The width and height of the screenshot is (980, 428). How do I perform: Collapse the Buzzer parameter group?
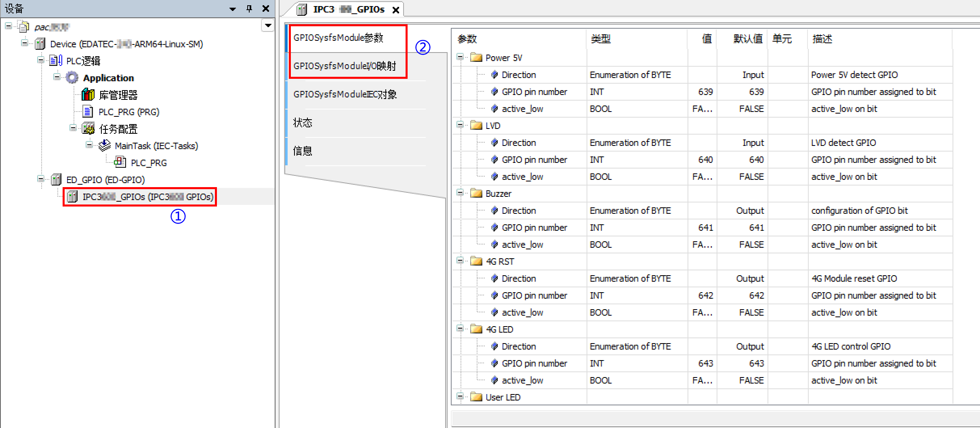(x=460, y=193)
